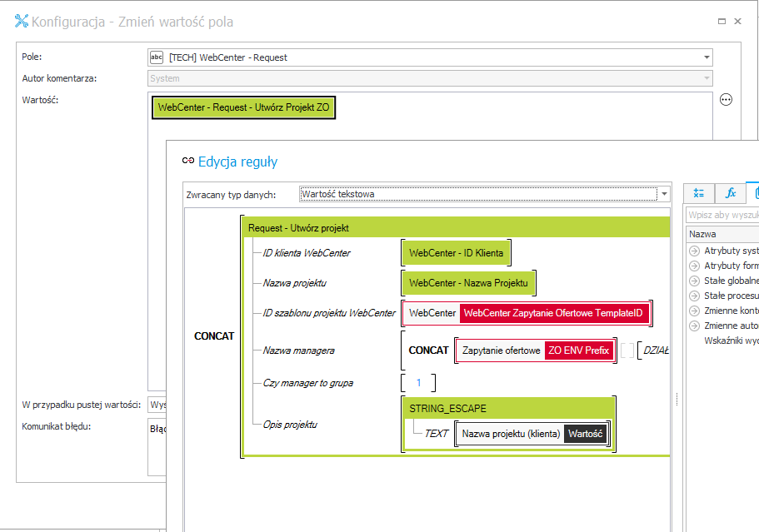Expand the Zmienne kont… node arrow
This screenshot has height=532, width=759.
point(694,311)
